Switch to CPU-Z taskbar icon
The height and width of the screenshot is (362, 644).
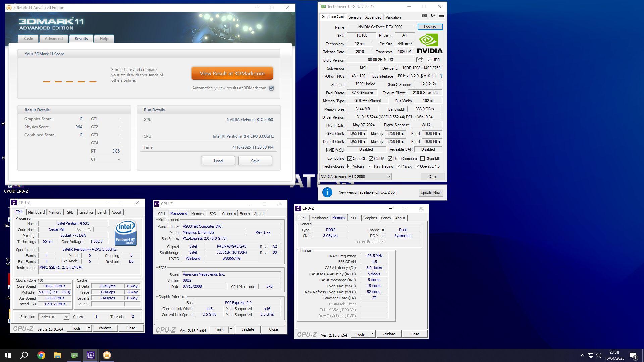[90, 355]
